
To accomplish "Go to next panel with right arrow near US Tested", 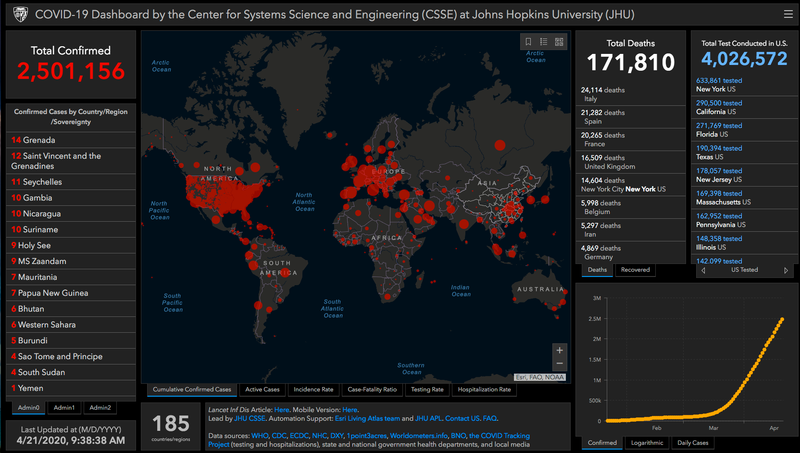I will tap(788, 270).
